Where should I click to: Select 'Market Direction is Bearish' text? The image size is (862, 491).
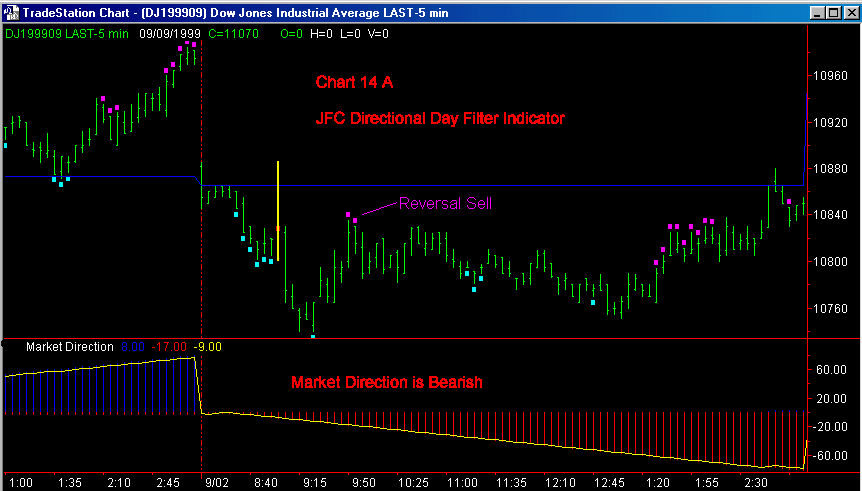387,382
